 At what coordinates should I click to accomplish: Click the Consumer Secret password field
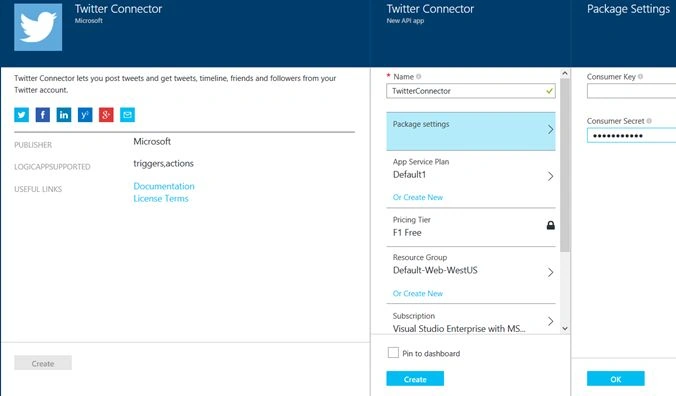631,135
